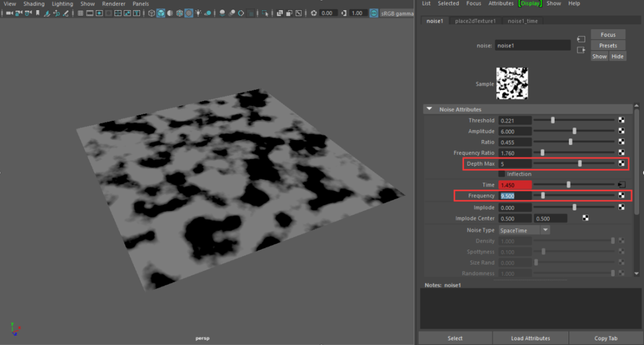Click the Hide button
644x345 pixels.
(x=617, y=57)
